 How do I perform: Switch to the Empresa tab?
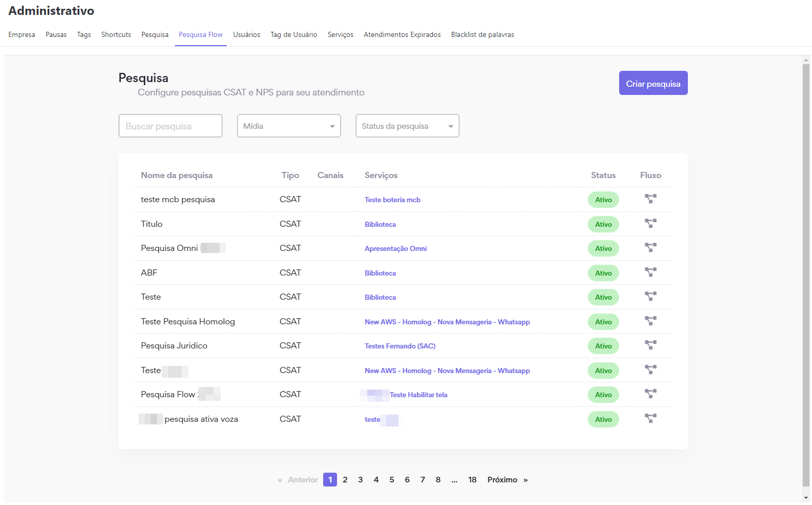coord(22,34)
